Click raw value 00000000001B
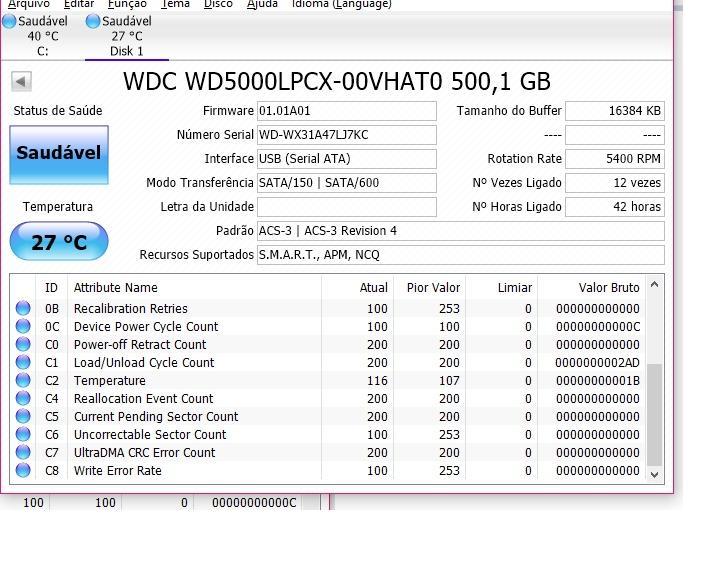Screen dimensions: 719x565 click(597, 381)
